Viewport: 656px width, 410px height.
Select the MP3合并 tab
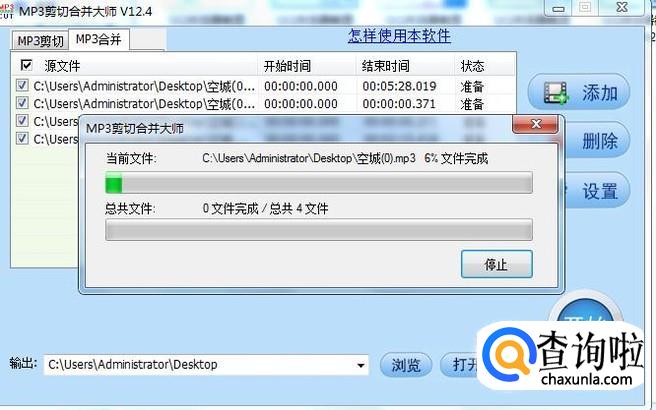tap(99, 39)
